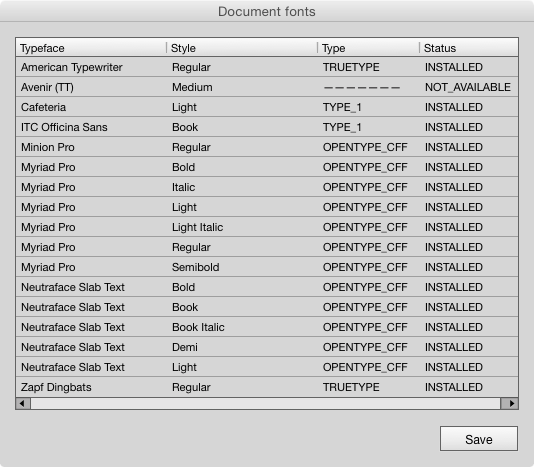Screen dimensions: 534x467
Task: Select the Zapf Dingbats typeface cell
Action: click(56, 388)
